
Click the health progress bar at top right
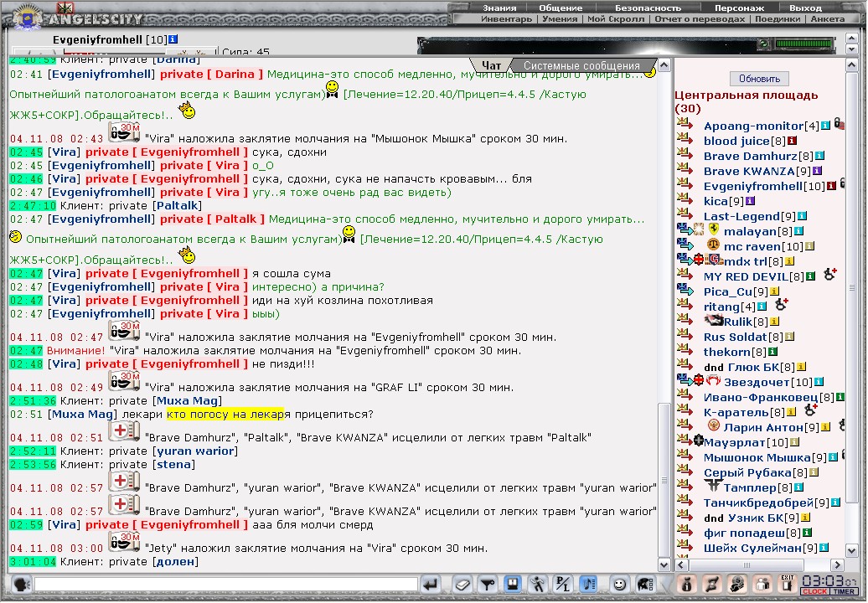[x=803, y=44]
